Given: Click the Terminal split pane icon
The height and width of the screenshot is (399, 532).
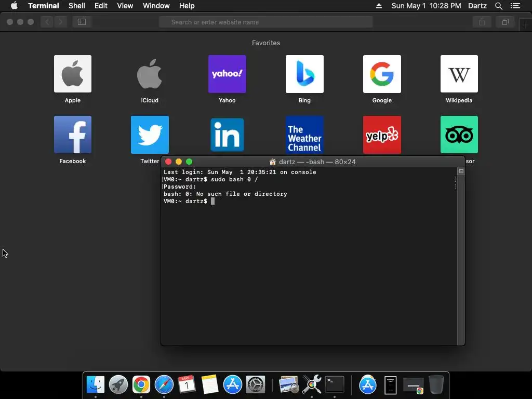Looking at the screenshot, I should click(x=461, y=171).
